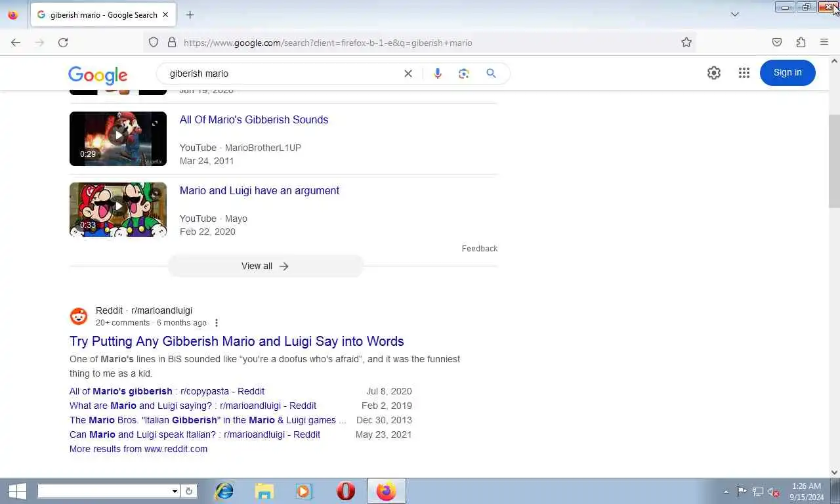Open Mario and Luigi have an argument link
The height and width of the screenshot is (504, 840).
(x=259, y=190)
